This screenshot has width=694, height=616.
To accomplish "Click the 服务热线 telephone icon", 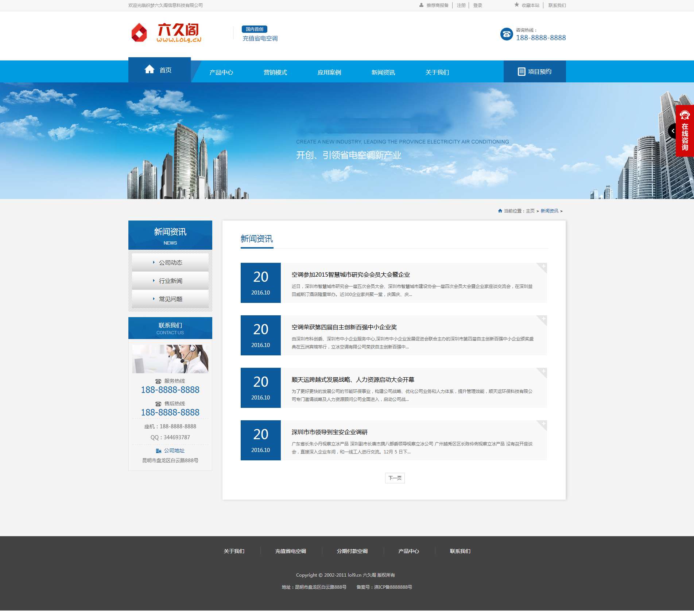I will [158, 381].
